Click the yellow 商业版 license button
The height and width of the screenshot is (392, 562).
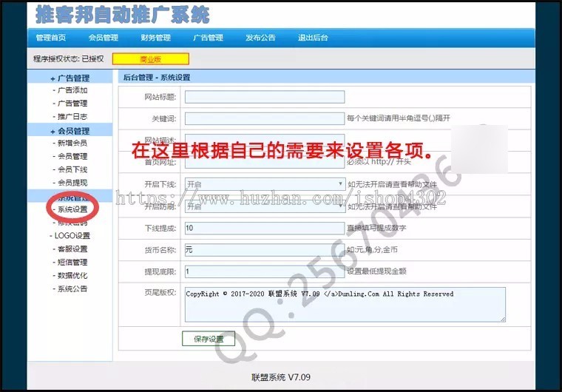(x=151, y=59)
